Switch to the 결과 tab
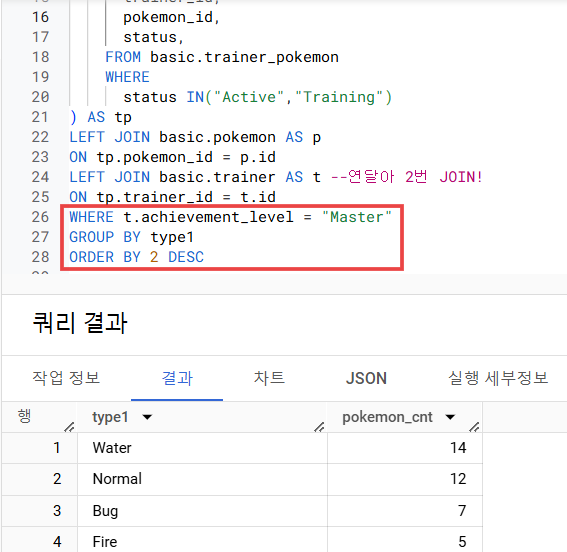 (177, 378)
